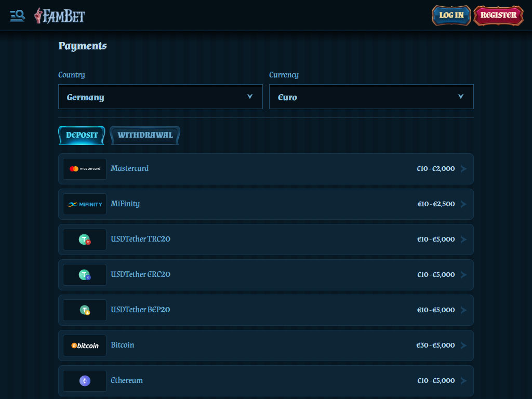The width and height of the screenshot is (532, 399).
Task: Go to FamBet home via logo
Action: tap(59, 16)
